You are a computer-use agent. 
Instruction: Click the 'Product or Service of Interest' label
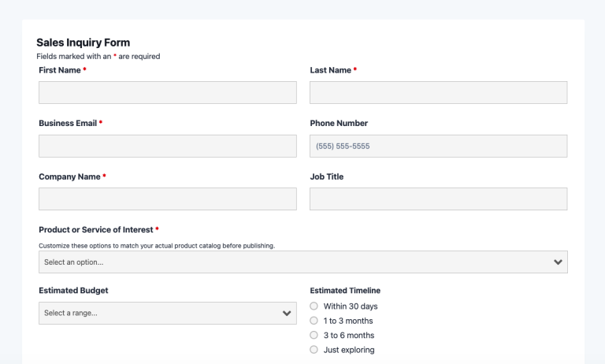click(96, 230)
